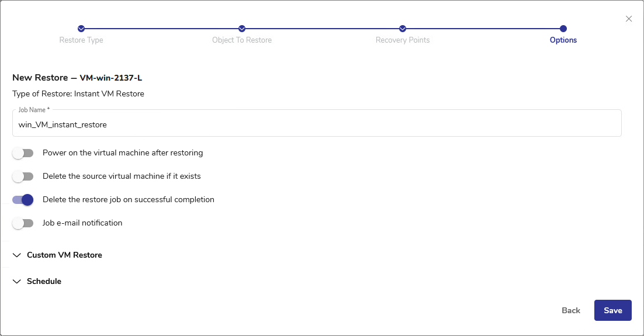Click the Recovery Points step checkmark

[403, 29]
